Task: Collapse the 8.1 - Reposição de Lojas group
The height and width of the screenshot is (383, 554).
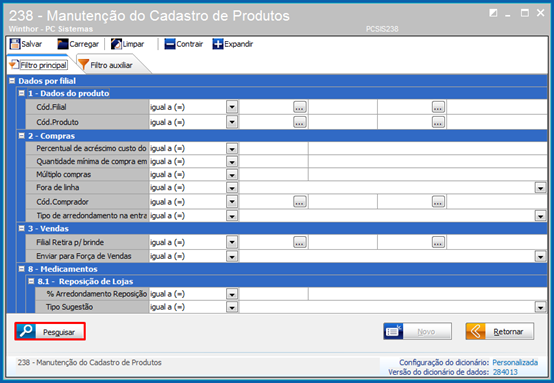Action: [x=31, y=281]
